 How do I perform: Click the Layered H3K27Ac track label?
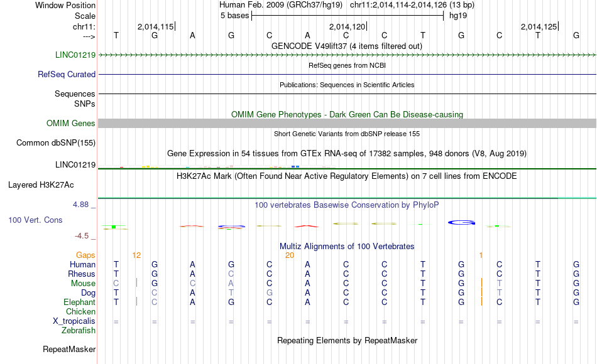point(41,185)
